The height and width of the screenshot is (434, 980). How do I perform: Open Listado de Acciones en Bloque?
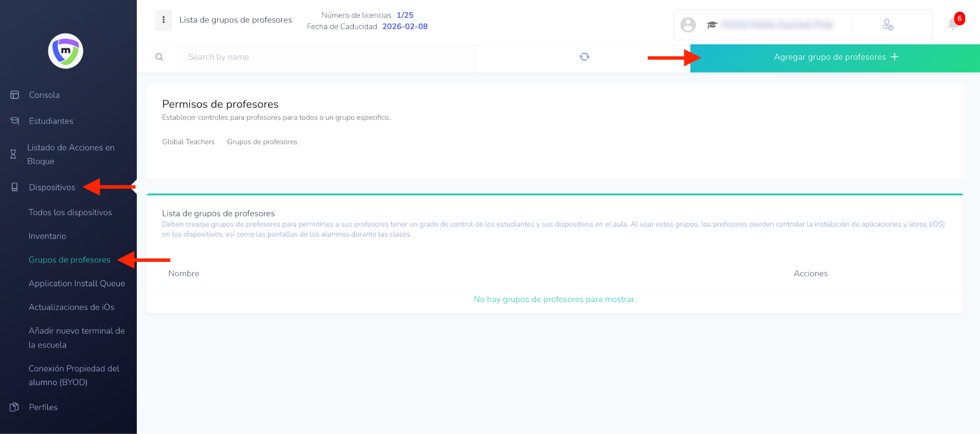(70, 154)
